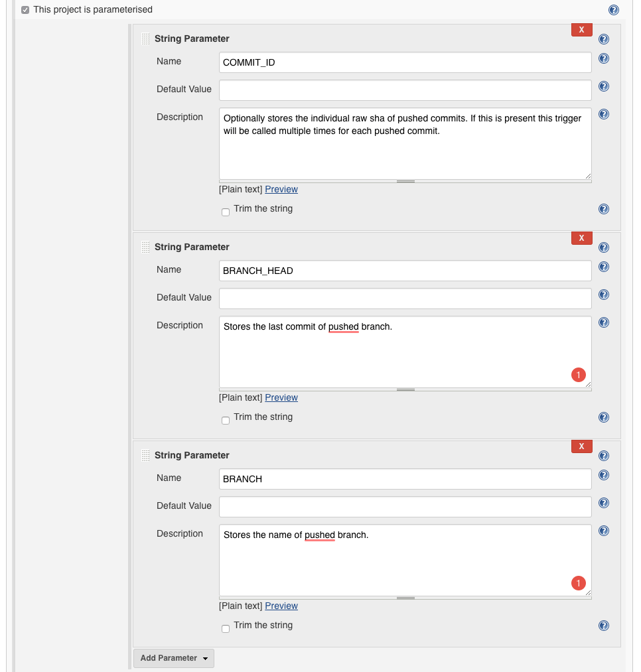
Task: Uncheck This project is parameterised
Action: [25, 9]
